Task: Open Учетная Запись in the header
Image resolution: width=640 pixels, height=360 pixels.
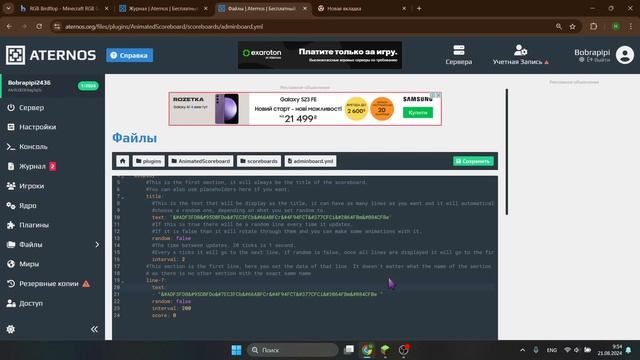Action: point(520,55)
